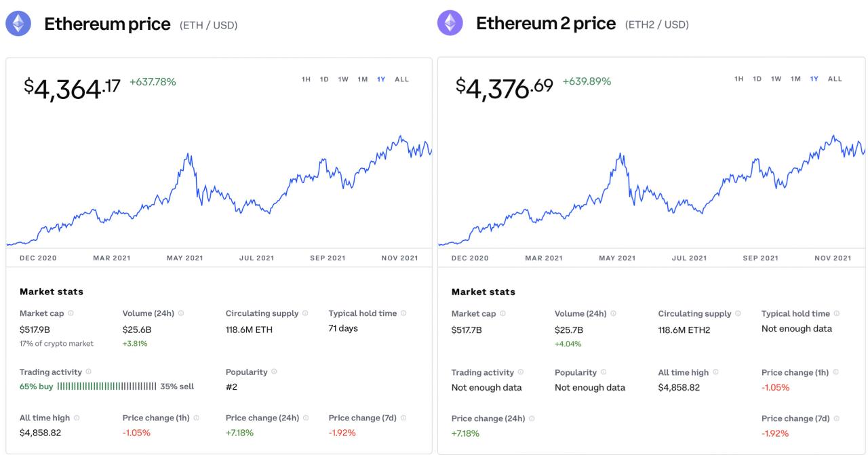The image size is (868, 455).
Task: Switch Ethereum chart to ALL range
Action: [401, 79]
